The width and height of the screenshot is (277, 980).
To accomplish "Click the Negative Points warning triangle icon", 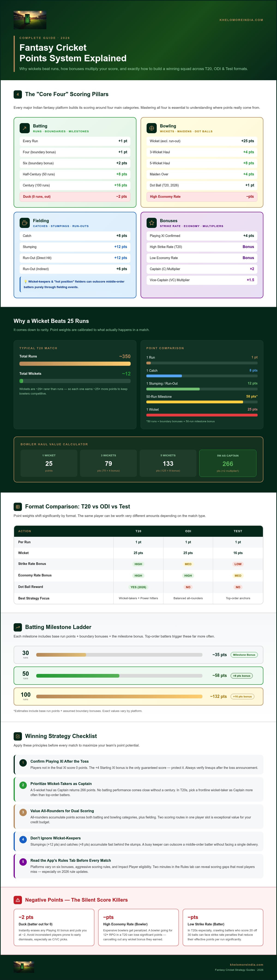I will point(18,900).
